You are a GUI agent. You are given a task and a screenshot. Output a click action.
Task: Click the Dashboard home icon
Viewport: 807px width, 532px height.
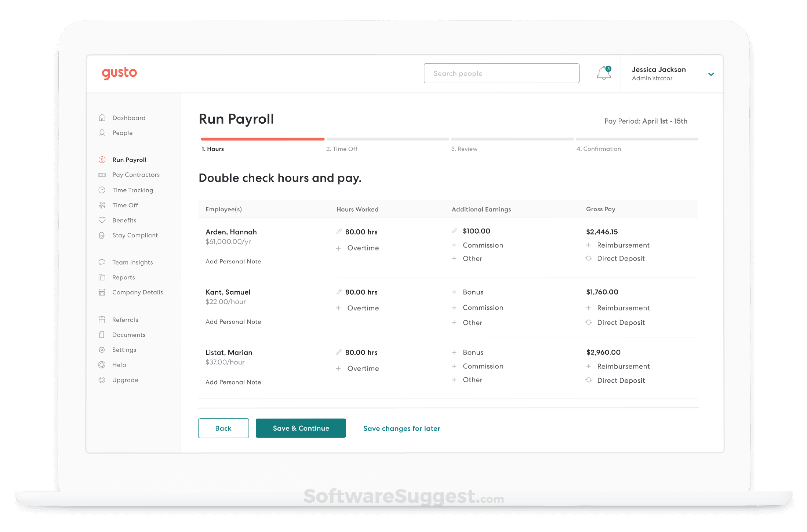pyautogui.click(x=102, y=118)
